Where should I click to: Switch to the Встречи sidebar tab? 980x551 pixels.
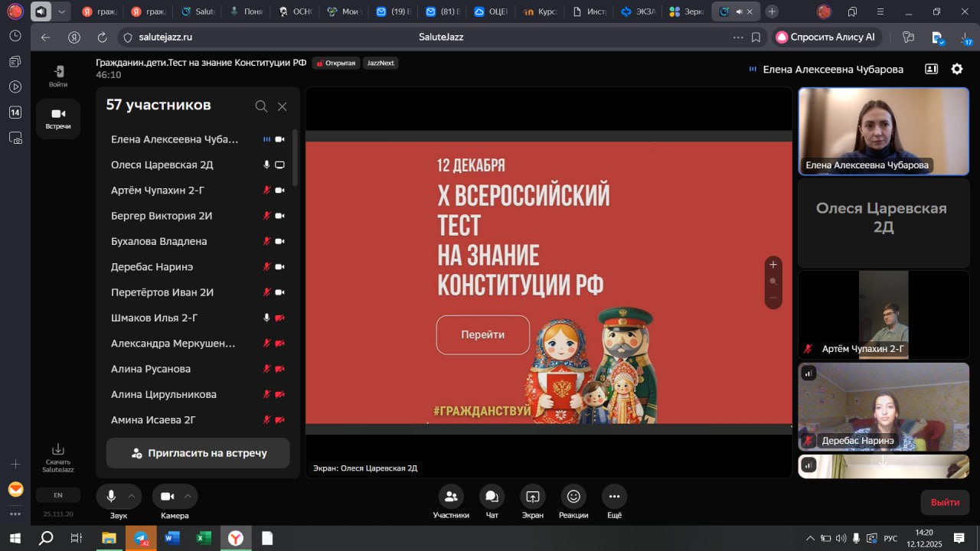point(58,119)
